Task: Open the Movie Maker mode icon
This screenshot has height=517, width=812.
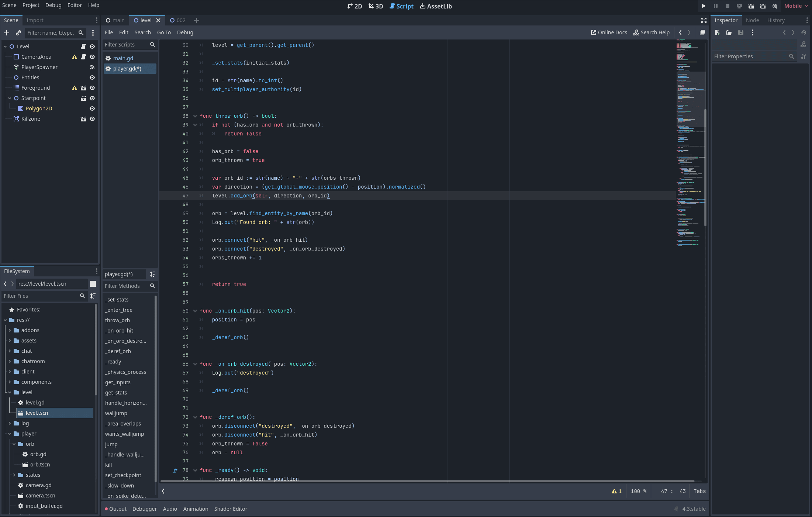Action: pyautogui.click(x=774, y=6)
